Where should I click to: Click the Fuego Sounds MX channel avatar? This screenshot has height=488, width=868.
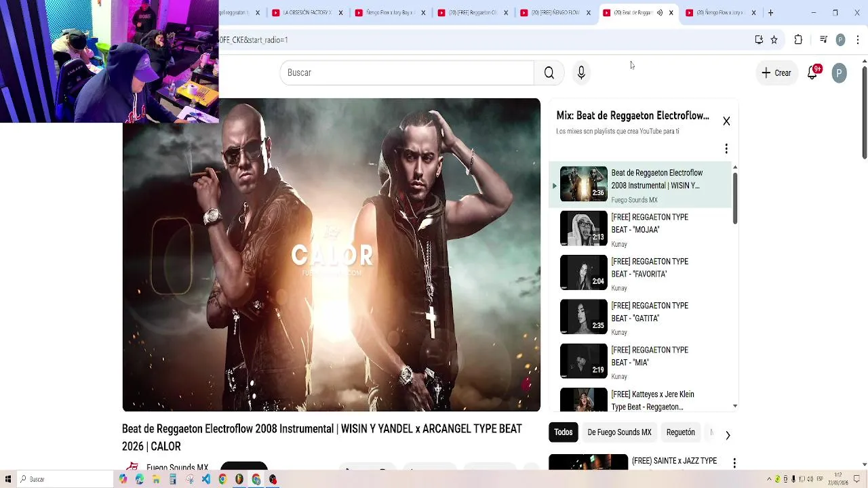[x=132, y=467]
